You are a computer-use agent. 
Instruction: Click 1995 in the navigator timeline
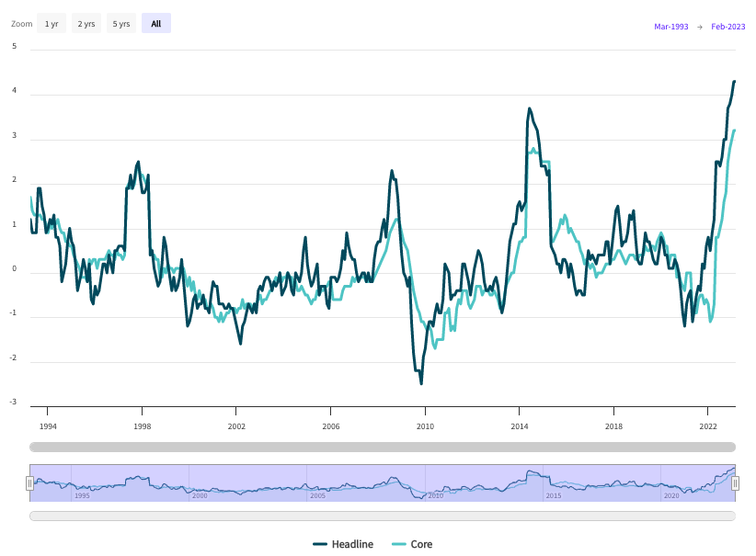tap(82, 495)
